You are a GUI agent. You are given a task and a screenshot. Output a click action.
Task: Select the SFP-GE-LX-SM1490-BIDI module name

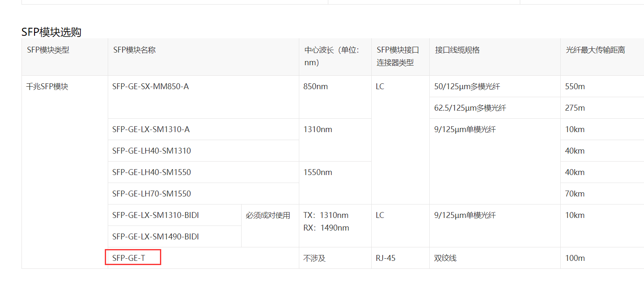(156, 236)
